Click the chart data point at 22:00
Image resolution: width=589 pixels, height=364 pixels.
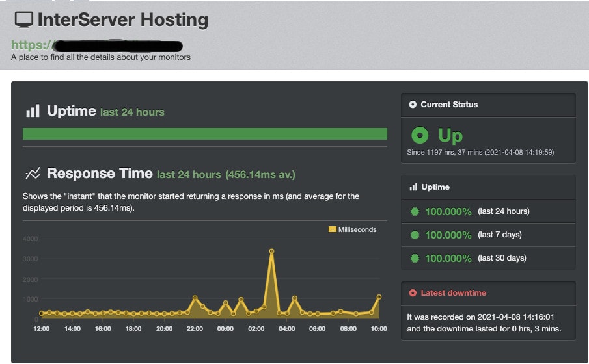195,298
